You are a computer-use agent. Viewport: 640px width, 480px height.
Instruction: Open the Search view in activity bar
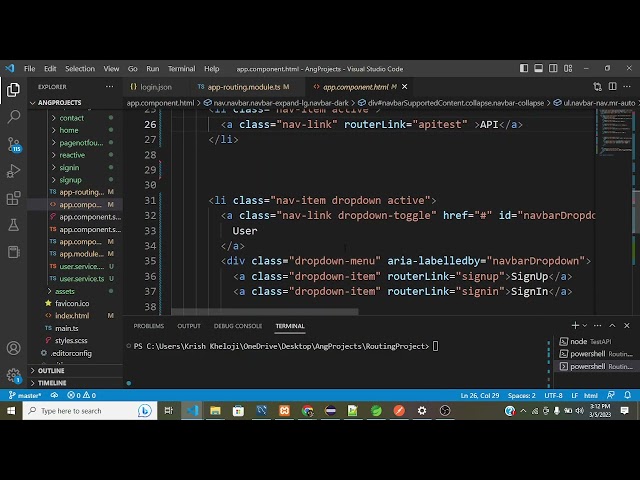pyautogui.click(x=13, y=117)
